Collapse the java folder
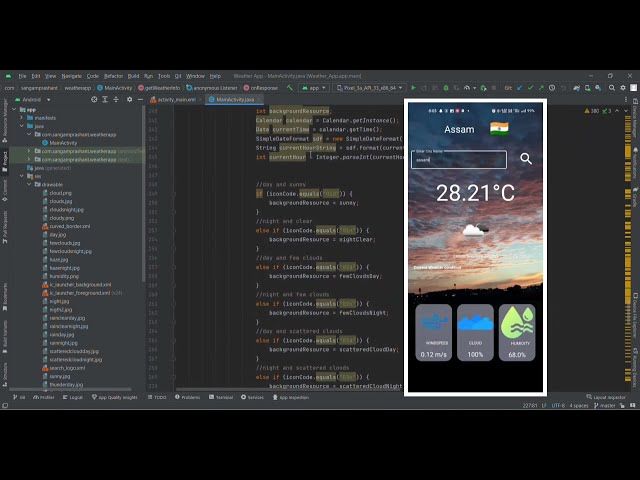The width and height of the screenshot is (640, 480). (x=22, y=126)
